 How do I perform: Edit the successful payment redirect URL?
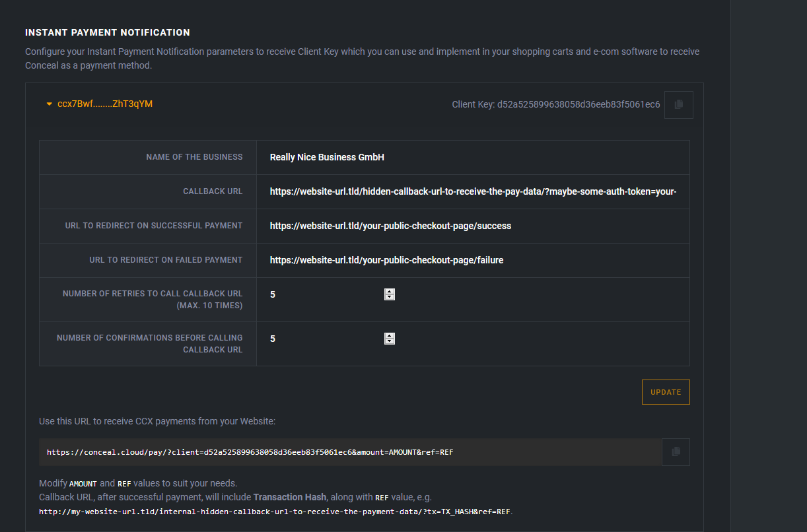(x=472, y=226)
